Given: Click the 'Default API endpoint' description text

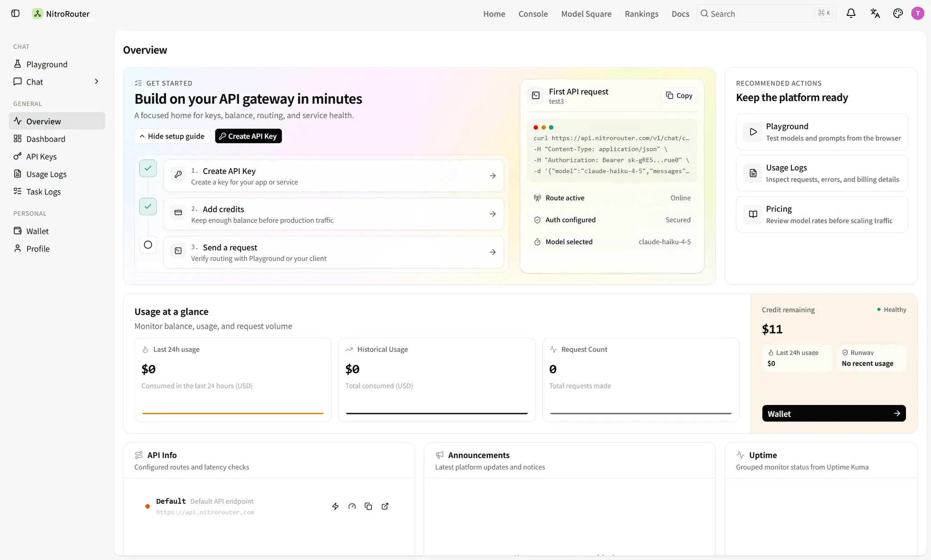Looking at the screenshot, I should tap(222, 501).
